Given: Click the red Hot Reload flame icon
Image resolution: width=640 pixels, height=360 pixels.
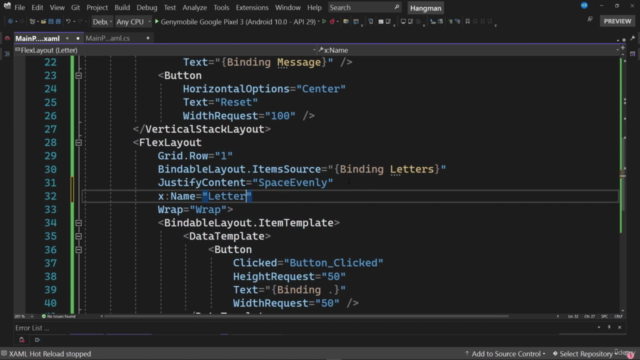Looking at the screenshot, I should (x=332, y=21).
